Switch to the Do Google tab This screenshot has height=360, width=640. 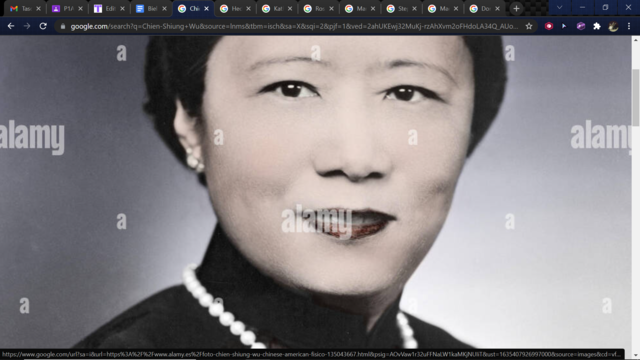(x=481, y=9)
